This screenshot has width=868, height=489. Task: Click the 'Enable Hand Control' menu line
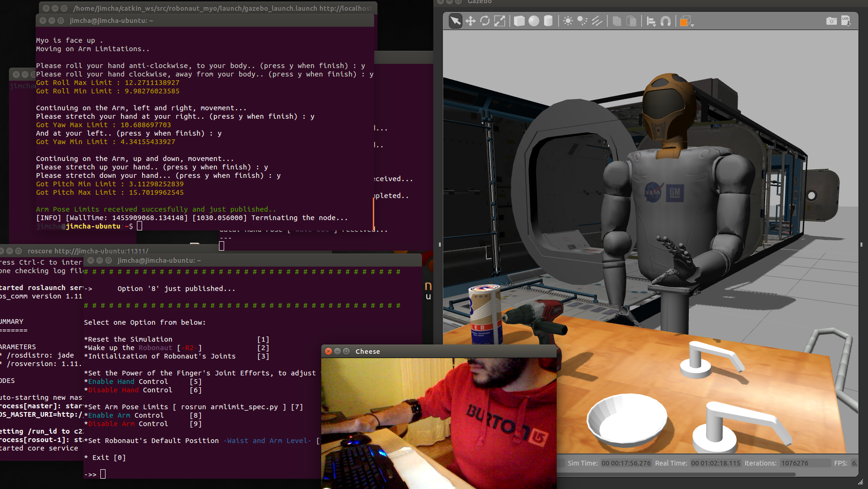click(x=143, y=382)
